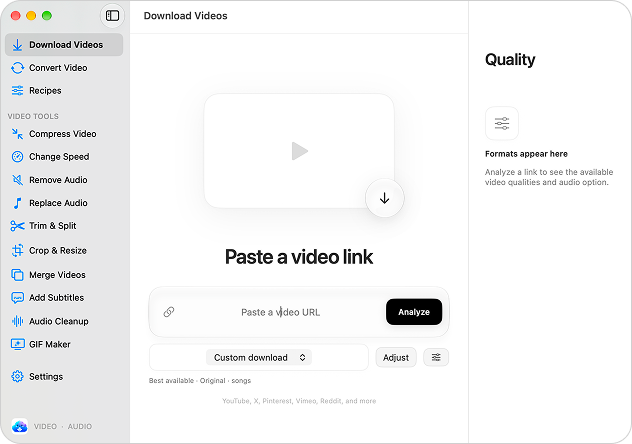Go to Compress Video tool
The width and height of the screenshot is (632, 444).
coord(62,134)
